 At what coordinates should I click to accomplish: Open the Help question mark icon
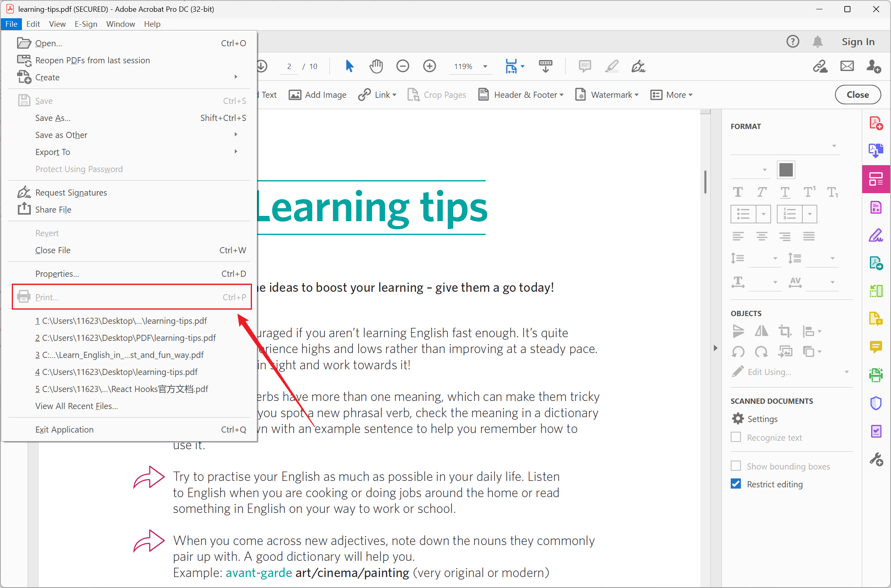(792, 41)
